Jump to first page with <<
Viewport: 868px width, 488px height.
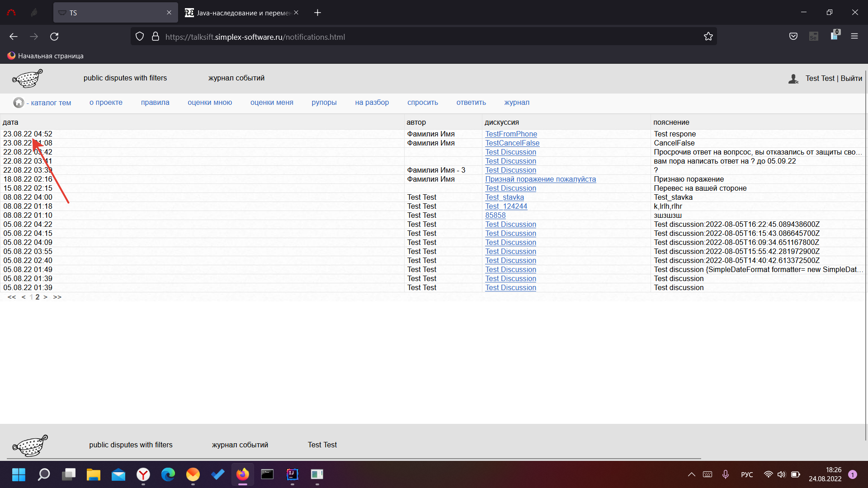12,297
